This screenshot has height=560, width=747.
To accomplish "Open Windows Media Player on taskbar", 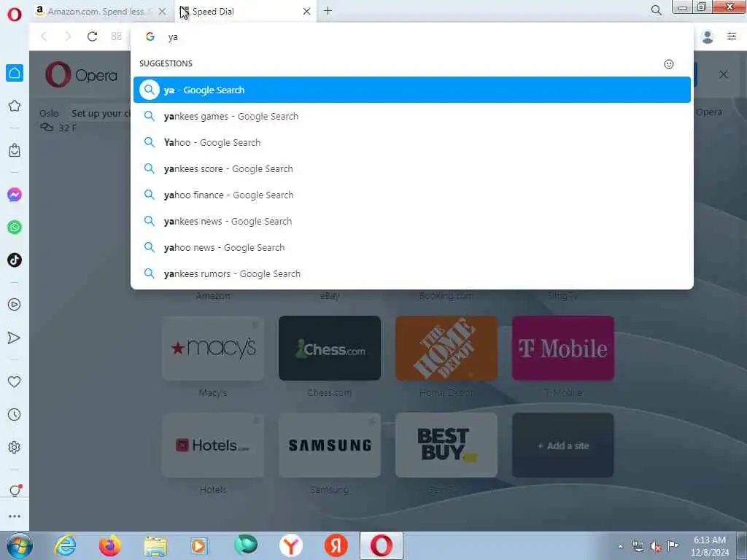I will (x=200, y=545).
